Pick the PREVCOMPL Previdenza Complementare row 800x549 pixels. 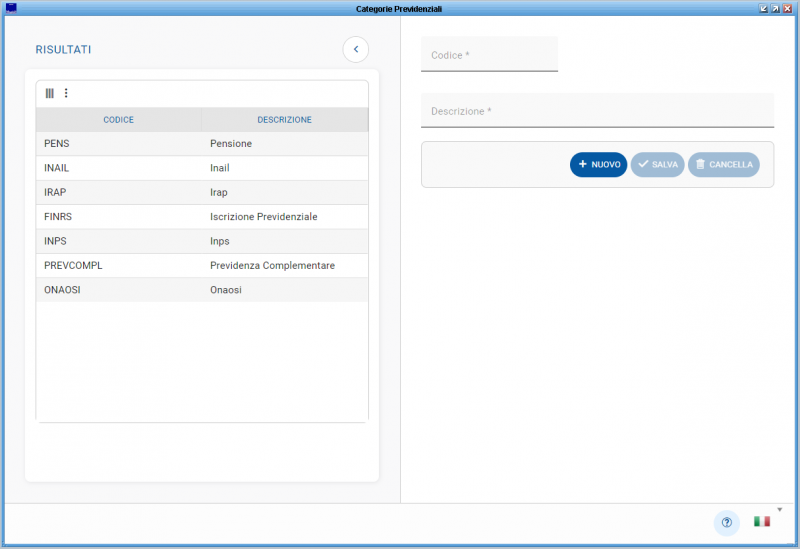(x=201, y=266)
